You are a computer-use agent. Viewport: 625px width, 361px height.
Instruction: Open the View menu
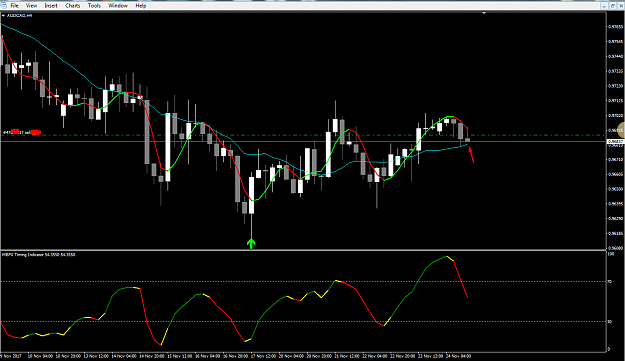[x=31, y=6]
